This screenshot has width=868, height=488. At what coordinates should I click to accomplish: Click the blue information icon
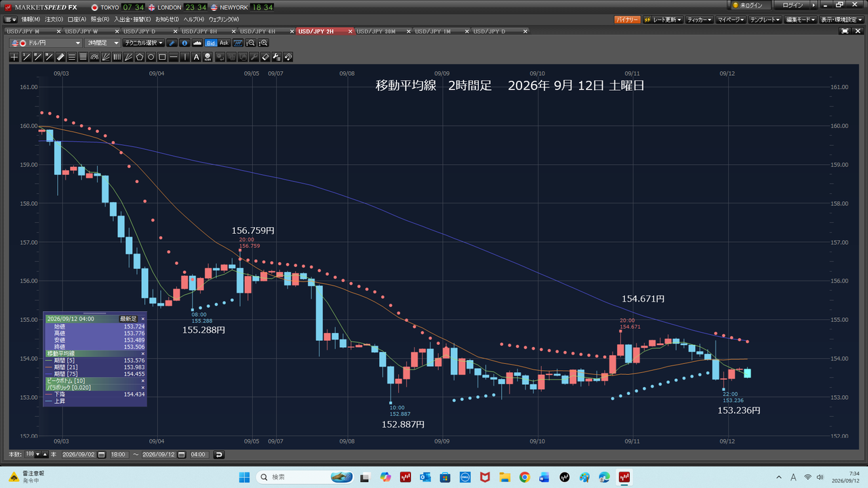(x=185, y=43)
